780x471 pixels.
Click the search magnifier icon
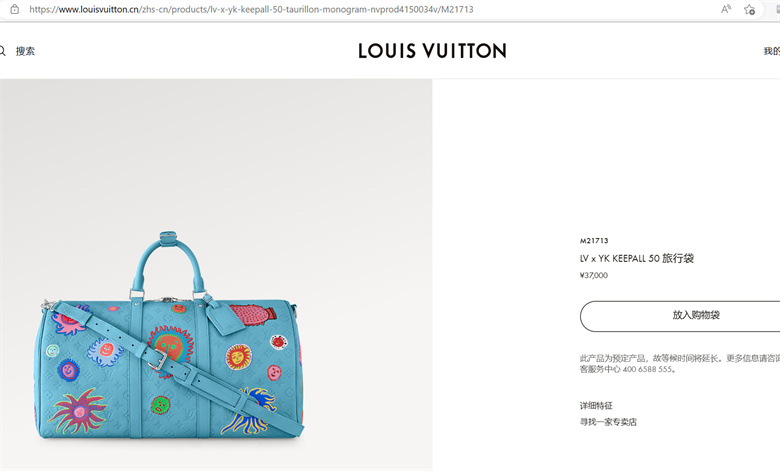click(2, 51)
